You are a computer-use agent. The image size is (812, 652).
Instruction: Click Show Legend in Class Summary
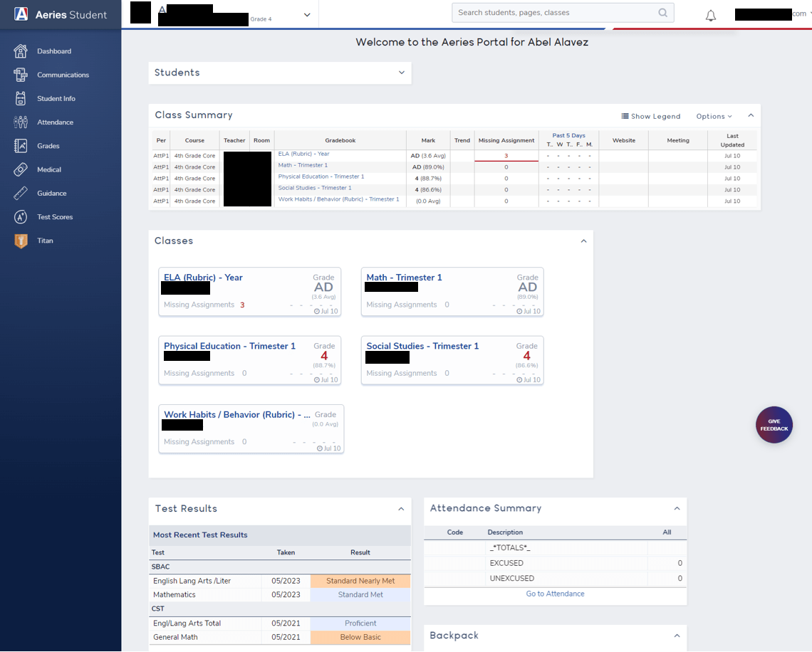pyautogui.click(x=651, y=115)
